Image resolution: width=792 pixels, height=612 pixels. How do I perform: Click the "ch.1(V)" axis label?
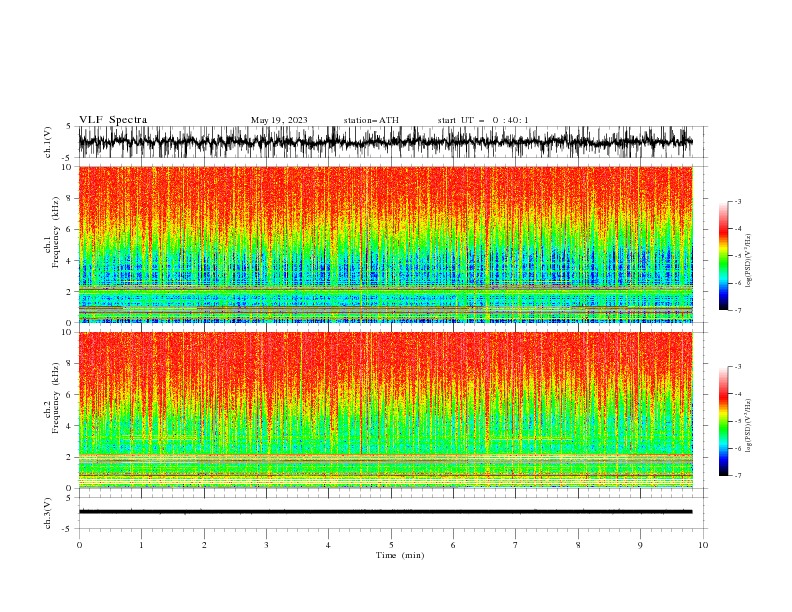[x=48, y=142]
